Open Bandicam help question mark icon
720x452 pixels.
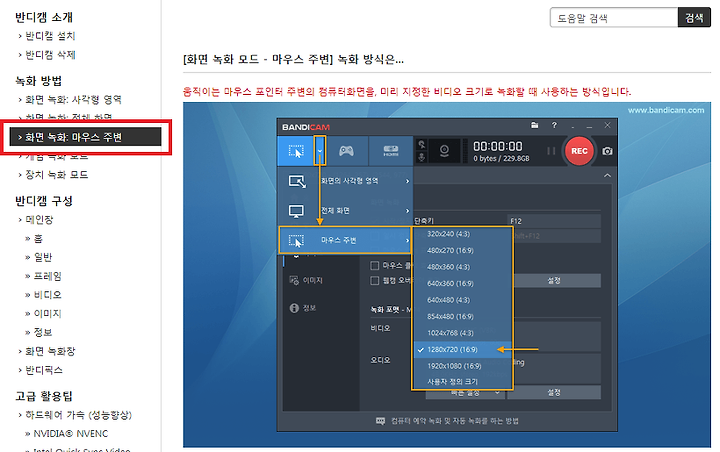point(554,125)
